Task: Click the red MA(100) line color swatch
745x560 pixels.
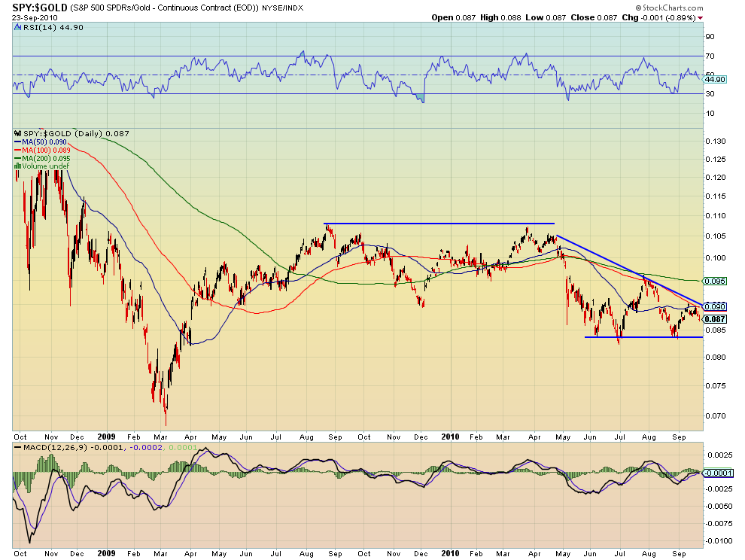Action: 17,151
